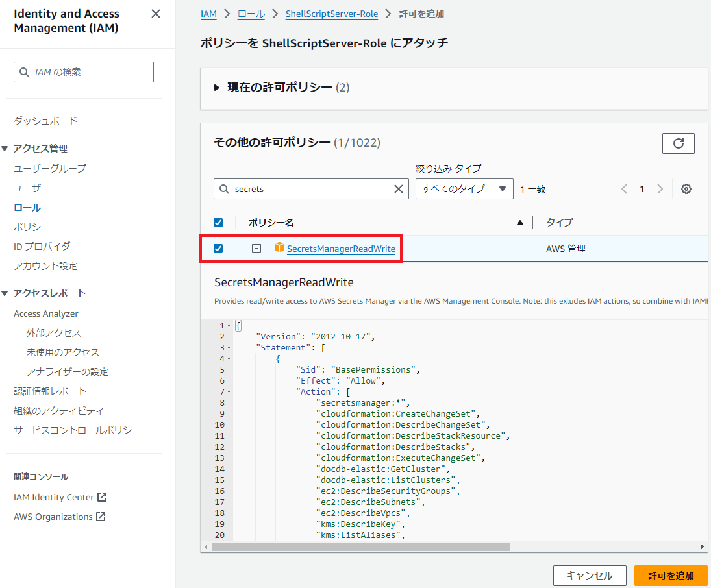Open the すべてのタイプ dropdown
This screenshot has width=711, height=588.
(x=464, y=189)
